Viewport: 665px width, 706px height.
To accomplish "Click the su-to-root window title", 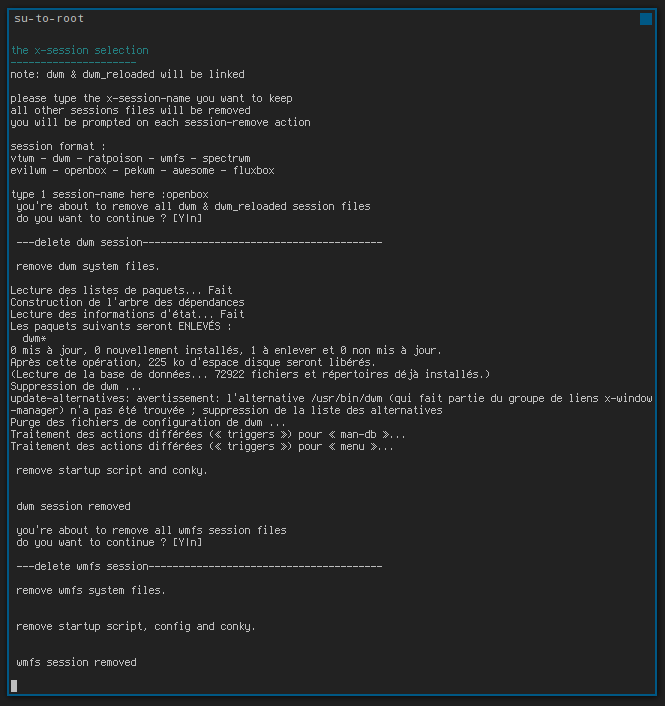I will point(49,18).
